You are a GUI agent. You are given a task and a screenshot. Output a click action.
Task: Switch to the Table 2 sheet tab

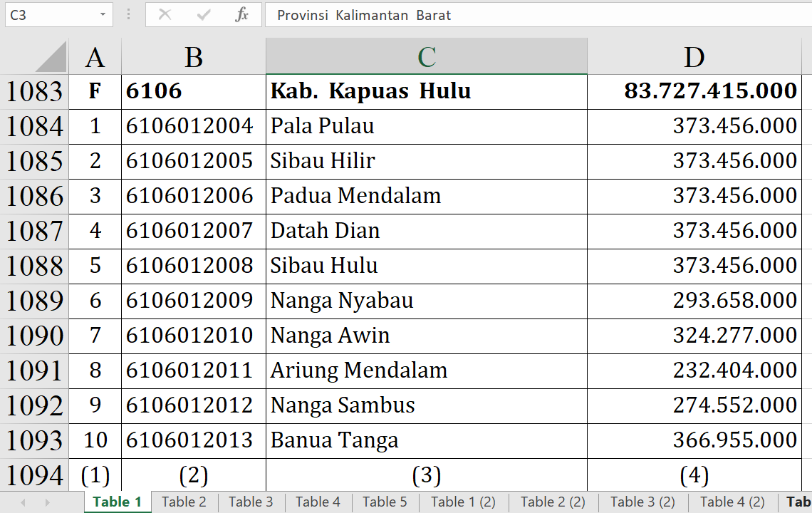(x=184, y=502)
